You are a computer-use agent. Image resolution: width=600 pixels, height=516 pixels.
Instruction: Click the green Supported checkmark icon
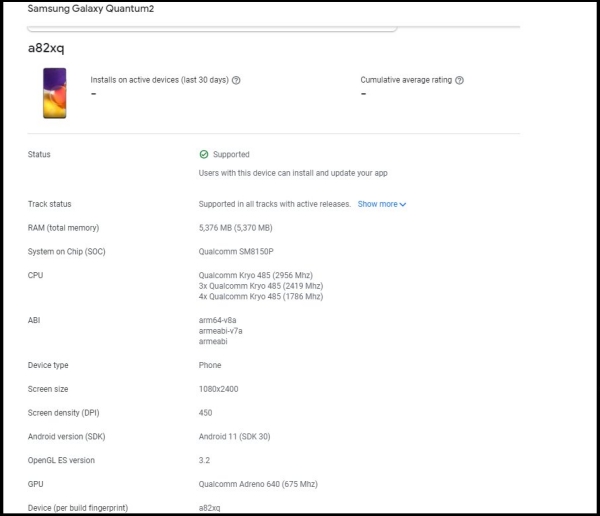[x=204, y=154]
